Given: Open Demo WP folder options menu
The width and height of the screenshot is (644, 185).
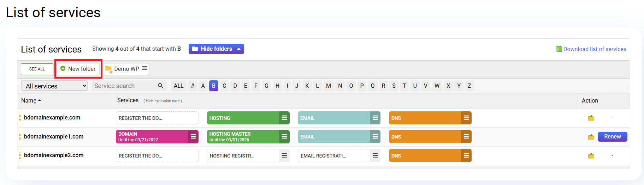Looking at the screenshot, I should tap(144, 68).
